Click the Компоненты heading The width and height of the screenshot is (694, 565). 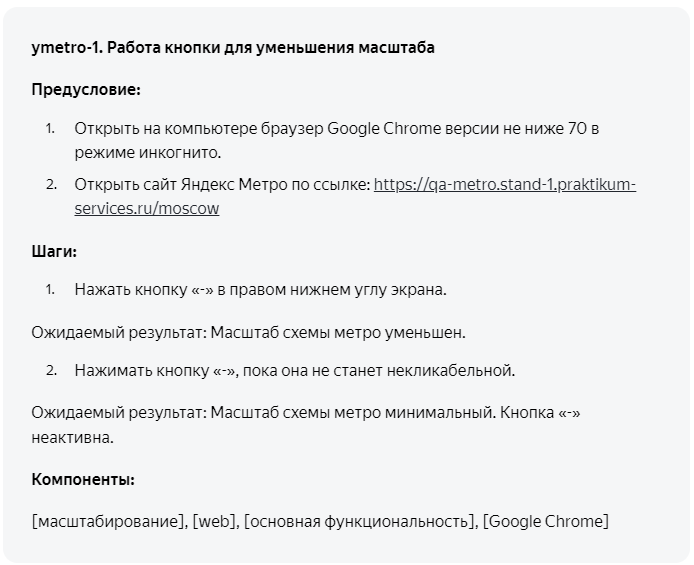click(x=83, y=479)
